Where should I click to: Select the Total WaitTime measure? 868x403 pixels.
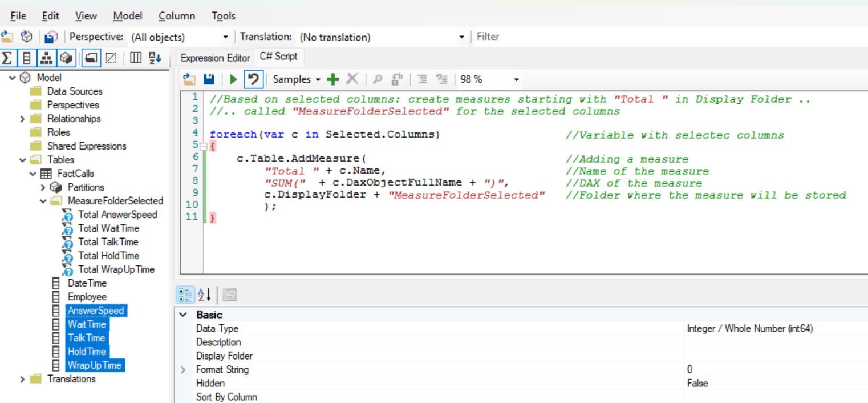[108, 228]
